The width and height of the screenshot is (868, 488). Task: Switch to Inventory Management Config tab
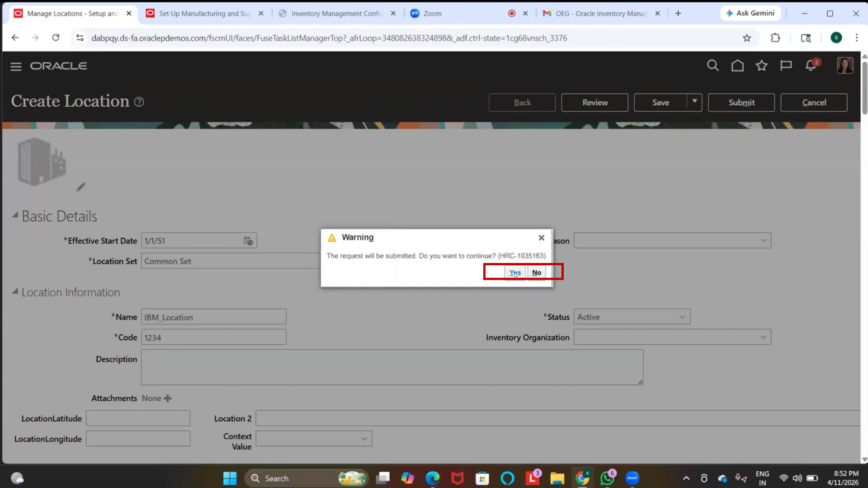(x=337, y=14)
